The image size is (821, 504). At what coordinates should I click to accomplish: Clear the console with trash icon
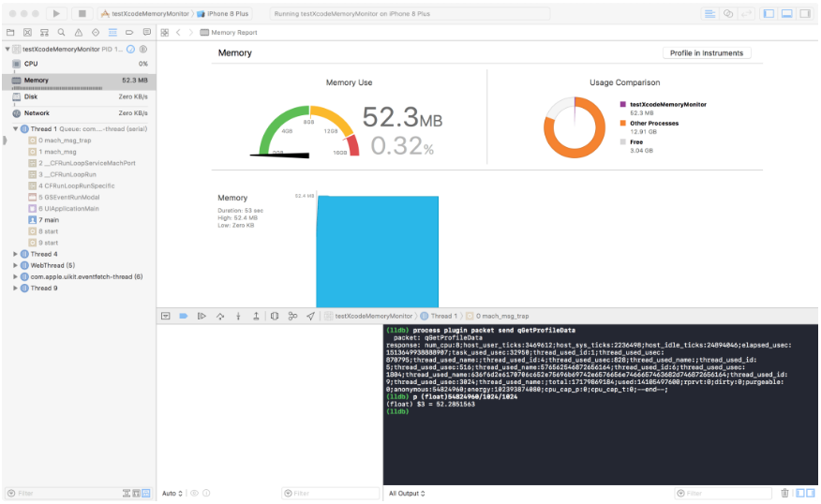(x=784, y=493)
